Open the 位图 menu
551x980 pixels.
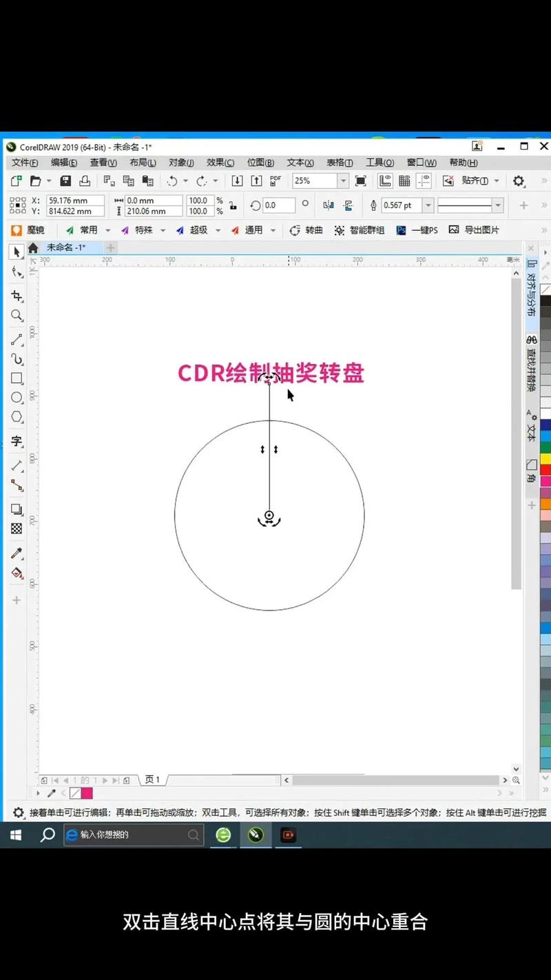coord(260,162)
